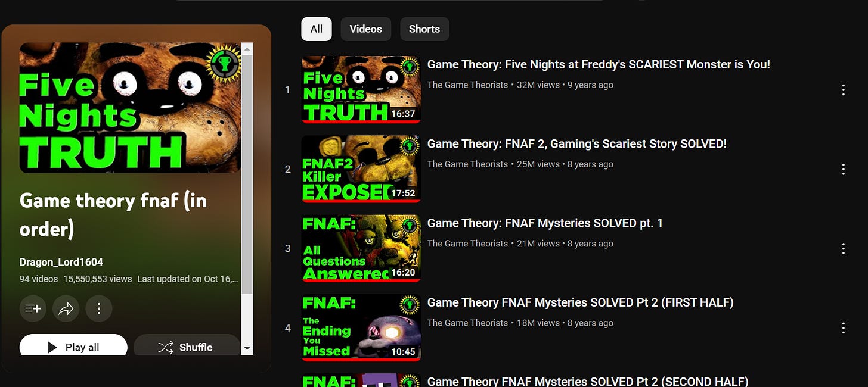The width and height of the screenshot is (868, 387).
Task: Click the '15,550,553 views' text
Action: pos(98,279)
